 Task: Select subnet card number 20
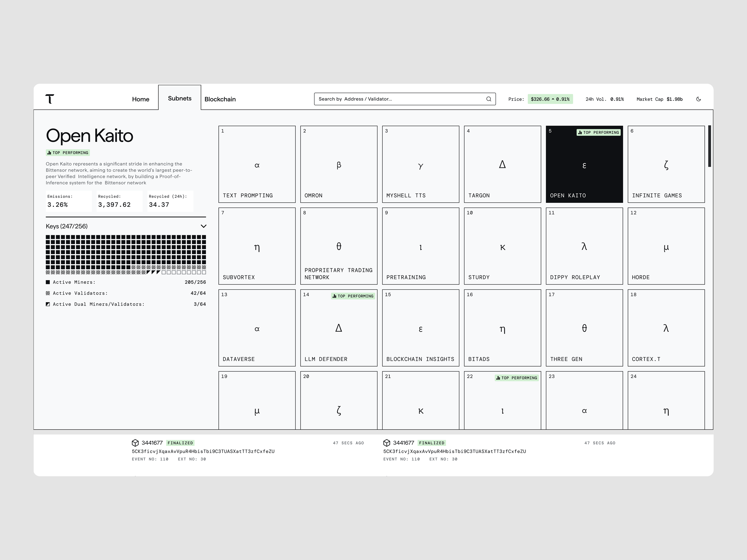pyautogui.click(x=339, y=400)
